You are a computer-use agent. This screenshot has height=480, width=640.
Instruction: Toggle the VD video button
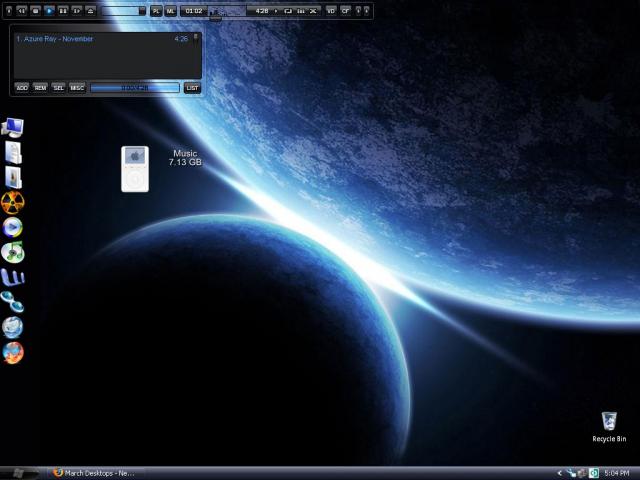(x=331, y=11)
